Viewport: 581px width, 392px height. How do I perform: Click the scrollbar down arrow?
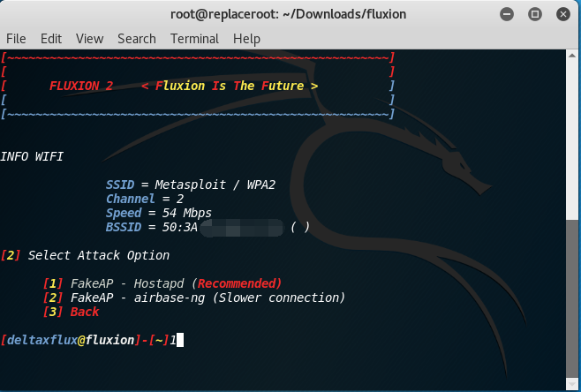[572, 383]
